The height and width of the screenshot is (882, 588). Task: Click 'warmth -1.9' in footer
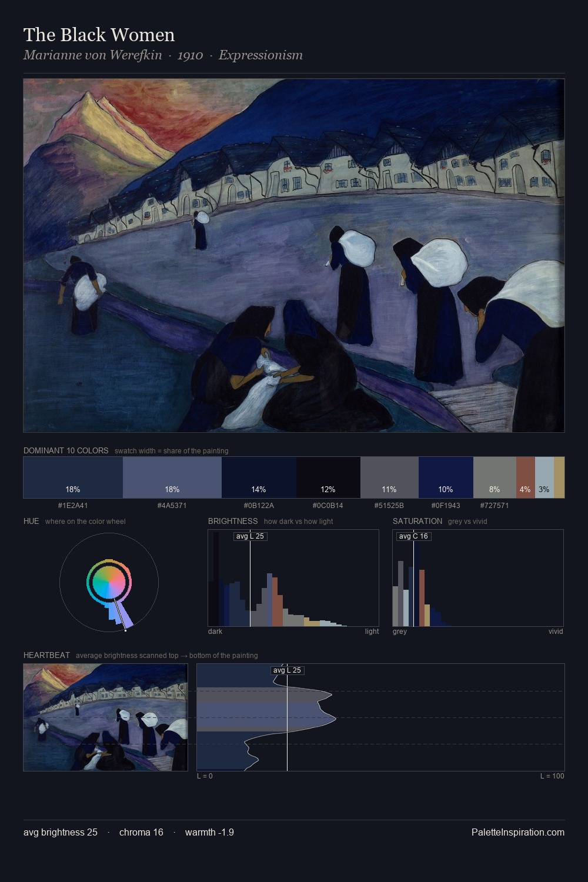click(x=209, y=832)
